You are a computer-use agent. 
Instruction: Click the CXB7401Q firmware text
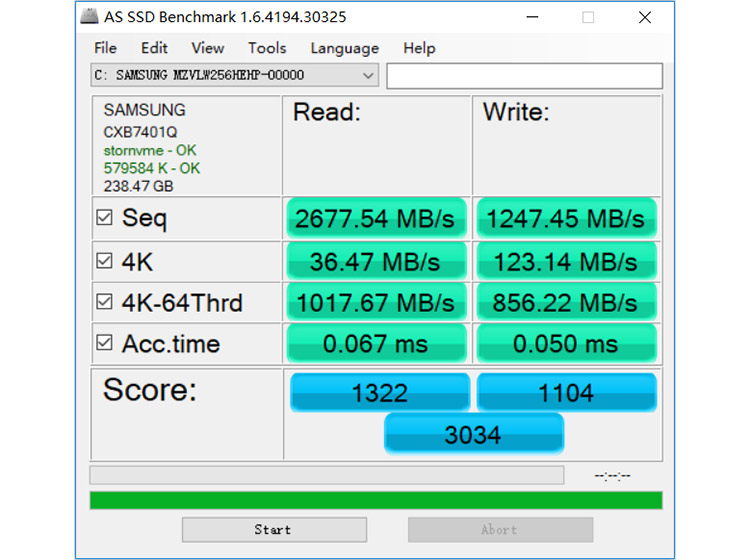point(140,132)
